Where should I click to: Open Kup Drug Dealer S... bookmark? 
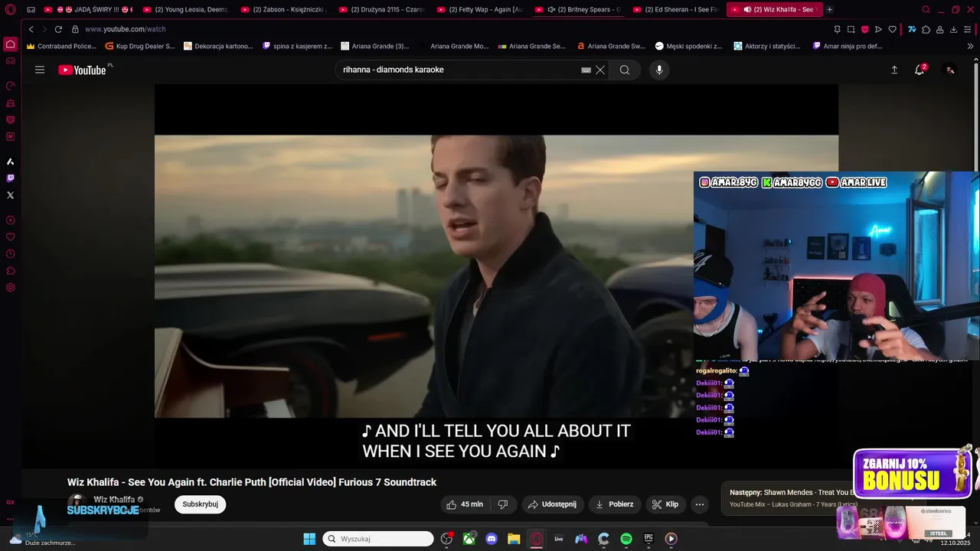click(x=140, y=46)
